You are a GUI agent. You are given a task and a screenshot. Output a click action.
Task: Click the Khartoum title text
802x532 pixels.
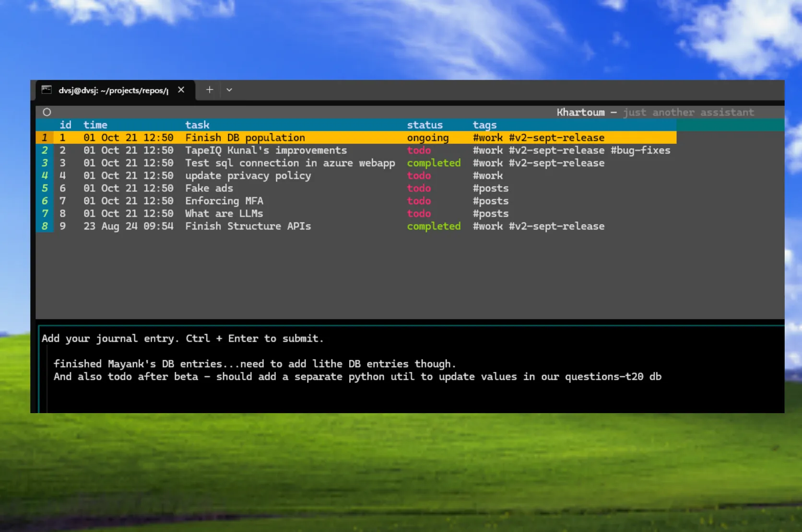(x=580, y=112)
